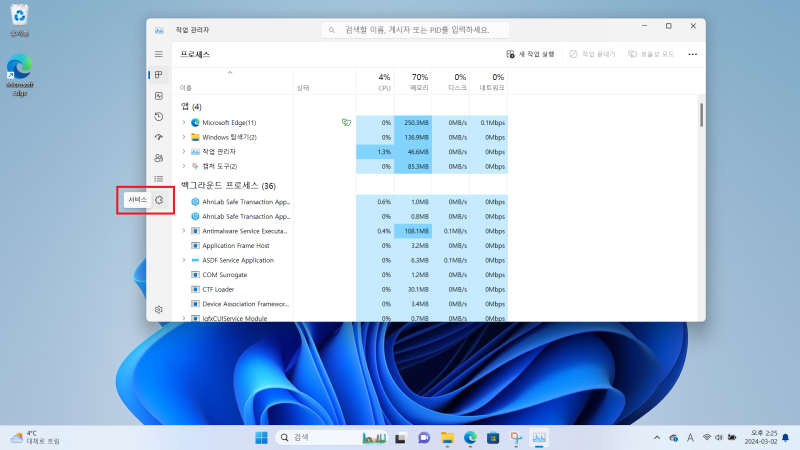Click the 효율성 모드 button

[x=651, y=54]
